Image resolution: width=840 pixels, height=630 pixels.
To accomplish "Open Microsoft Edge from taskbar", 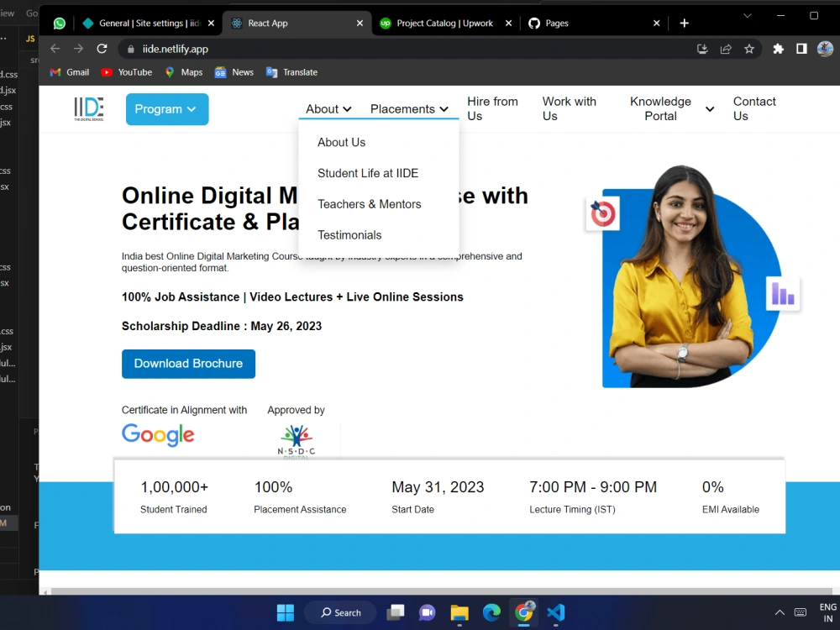I will [491, 612].
